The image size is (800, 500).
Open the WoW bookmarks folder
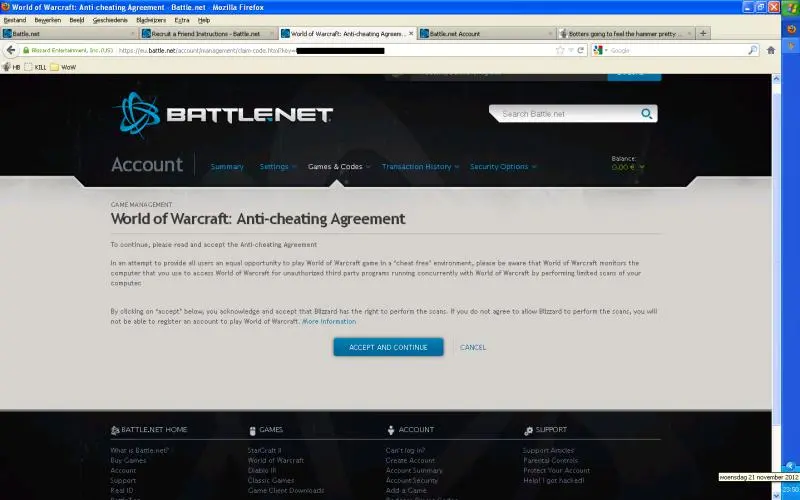63,67
